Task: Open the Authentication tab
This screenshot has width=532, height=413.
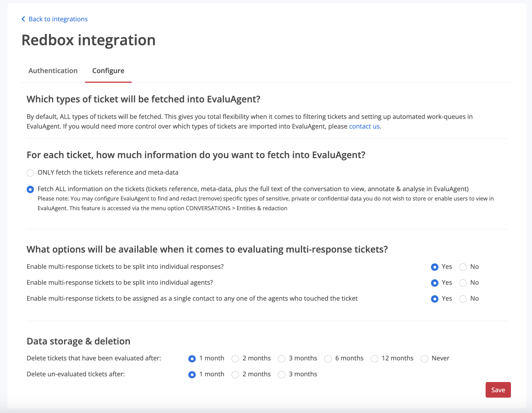Action: click(x=53, y=71)
